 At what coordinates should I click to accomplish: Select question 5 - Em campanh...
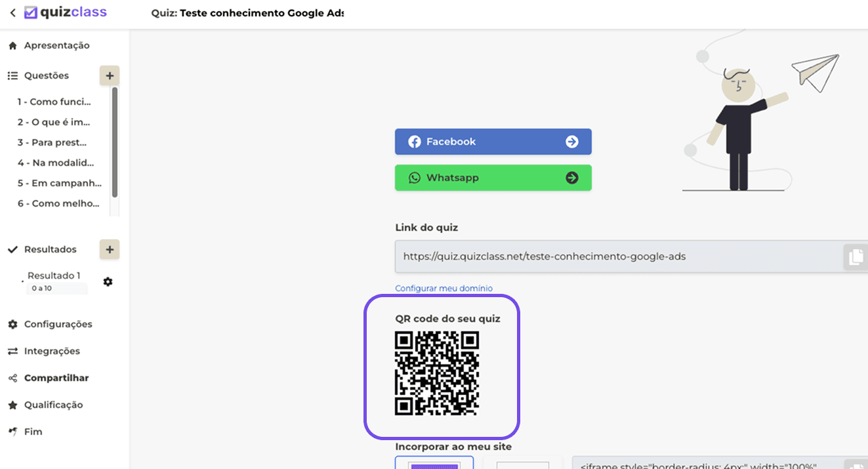(60, 183)
